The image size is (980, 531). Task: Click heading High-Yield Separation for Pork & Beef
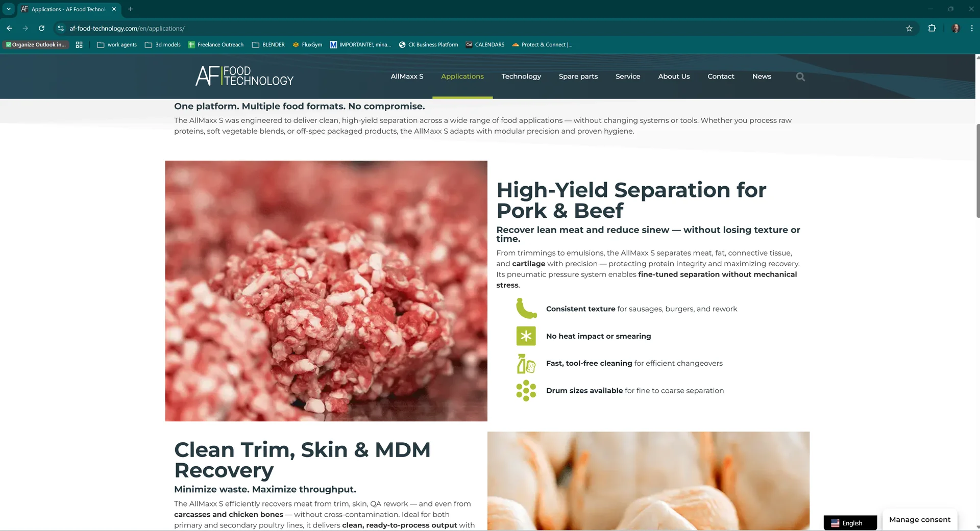(631, 200)
